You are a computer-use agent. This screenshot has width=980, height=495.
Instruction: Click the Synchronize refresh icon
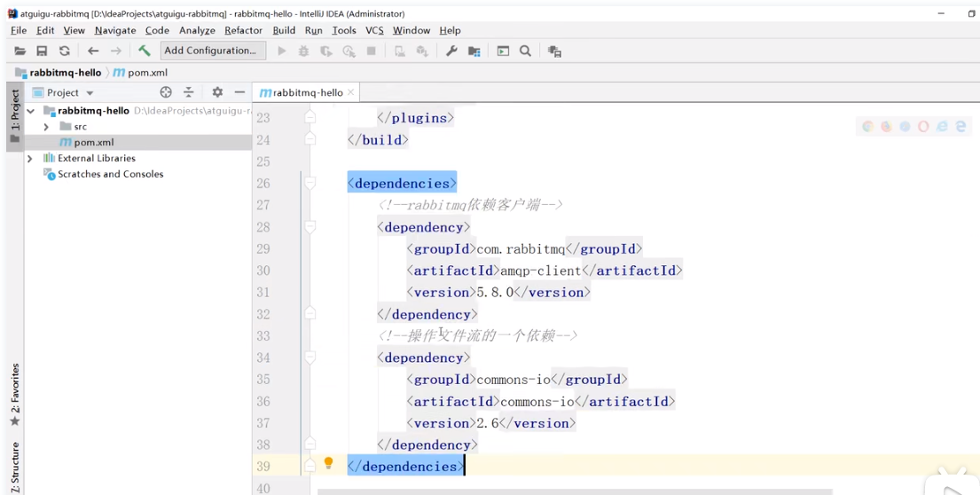[65, 51]
